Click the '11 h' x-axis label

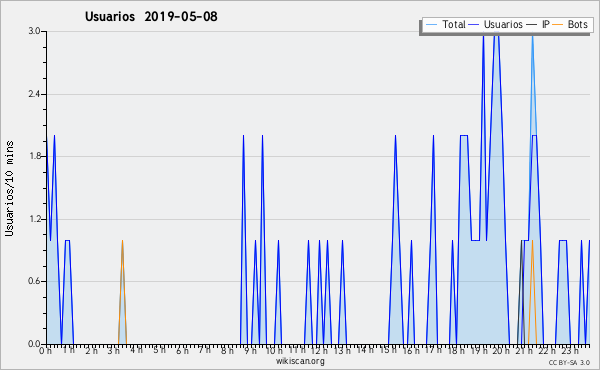tap(297, 350)
